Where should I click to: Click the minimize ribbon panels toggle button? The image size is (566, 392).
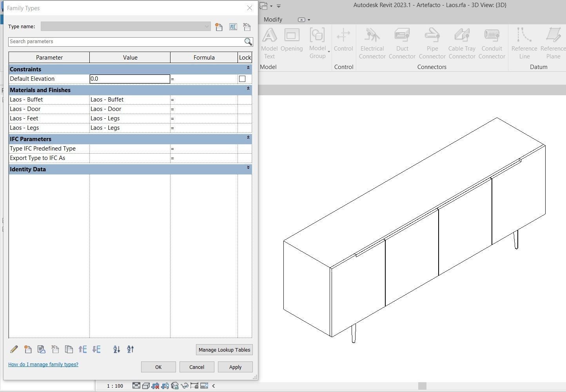click(301, 20)
